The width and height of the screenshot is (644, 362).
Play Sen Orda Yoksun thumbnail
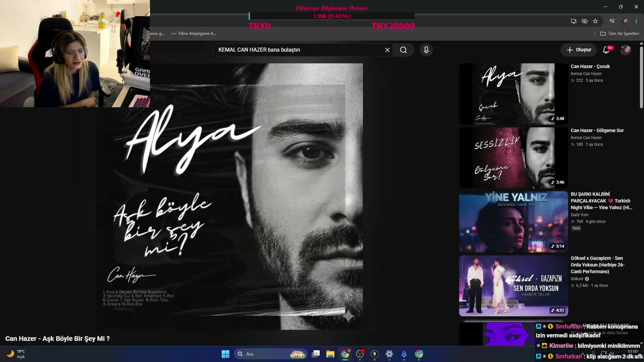pos(513,286)
